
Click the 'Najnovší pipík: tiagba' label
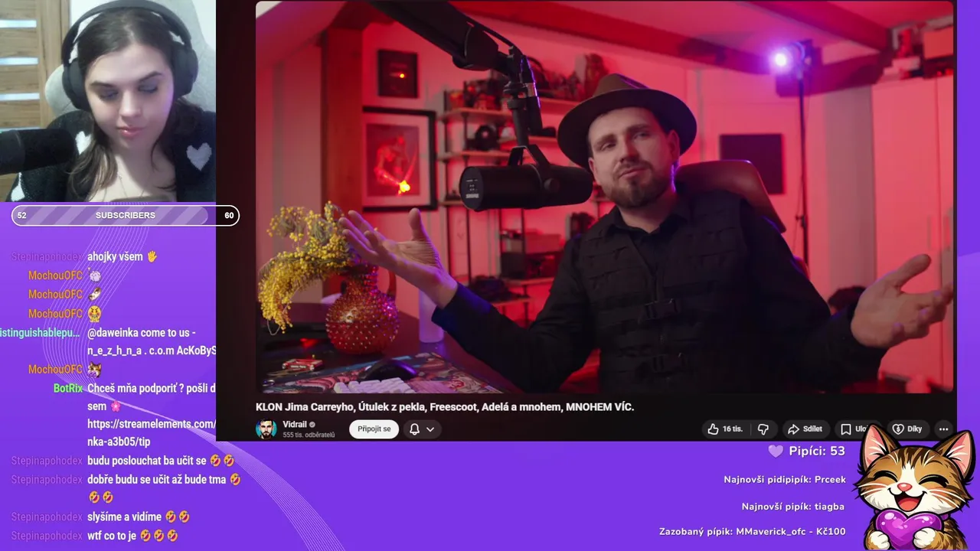(x=793, y=507)
